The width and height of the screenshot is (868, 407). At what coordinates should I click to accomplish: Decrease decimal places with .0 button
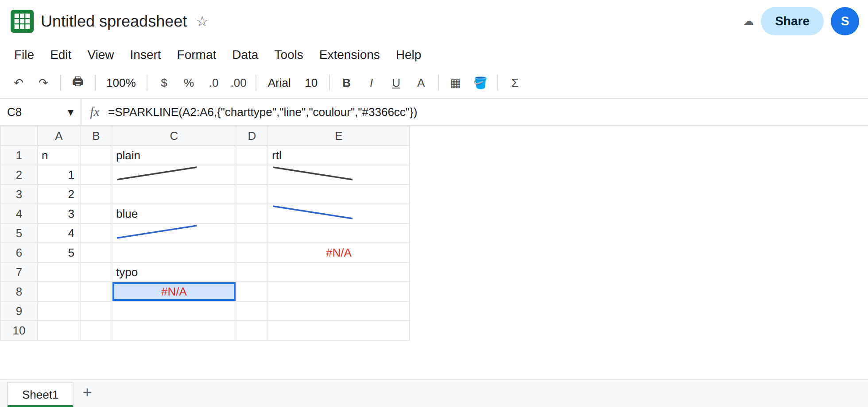click(x=214, y=83)
